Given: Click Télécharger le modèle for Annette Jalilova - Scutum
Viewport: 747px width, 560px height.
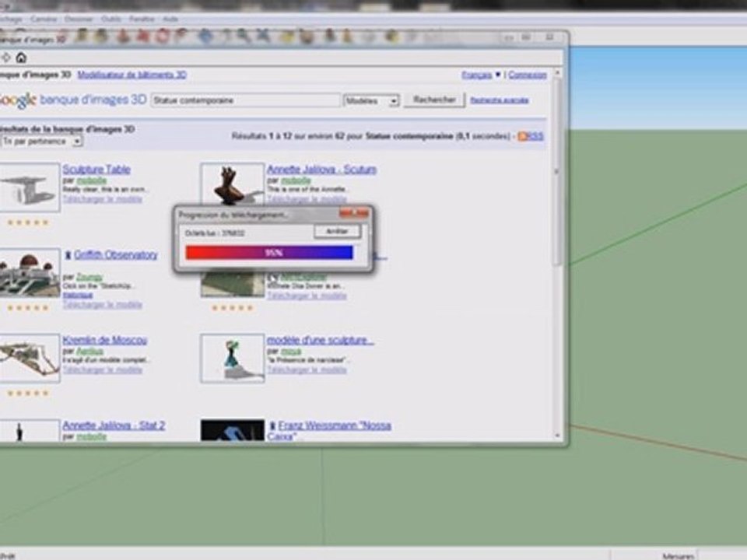Looking at the screenshot, I should point(307,199).
